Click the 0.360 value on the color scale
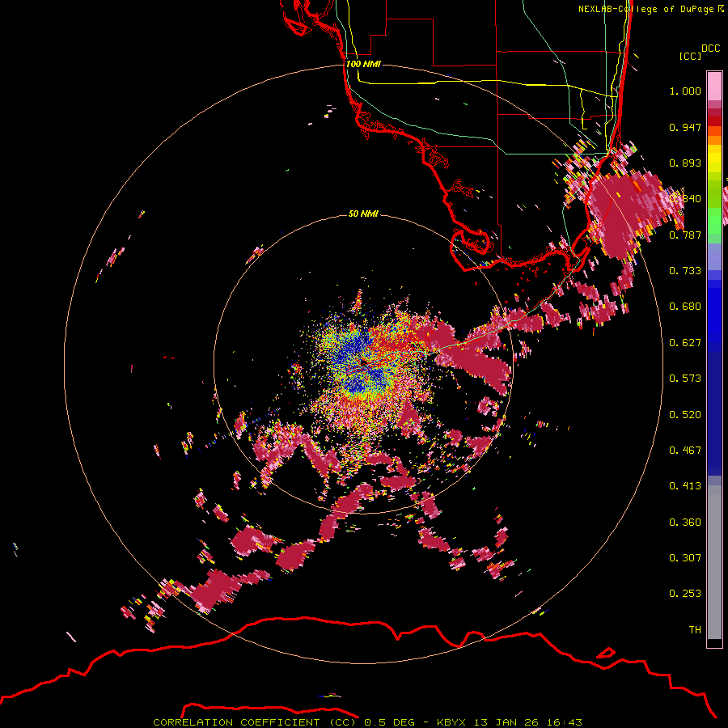This screenshot has width=728, height=728. pos(685,523)
